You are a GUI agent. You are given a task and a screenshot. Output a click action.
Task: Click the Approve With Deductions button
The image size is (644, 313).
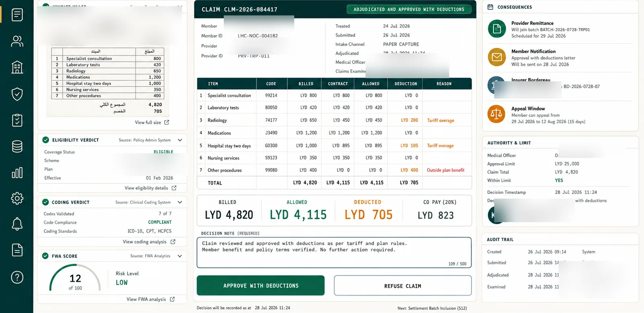tap(260, 286)
